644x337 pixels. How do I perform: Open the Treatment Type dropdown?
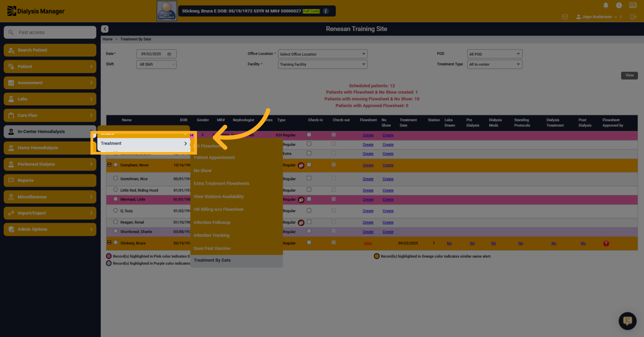pos(495,64)
